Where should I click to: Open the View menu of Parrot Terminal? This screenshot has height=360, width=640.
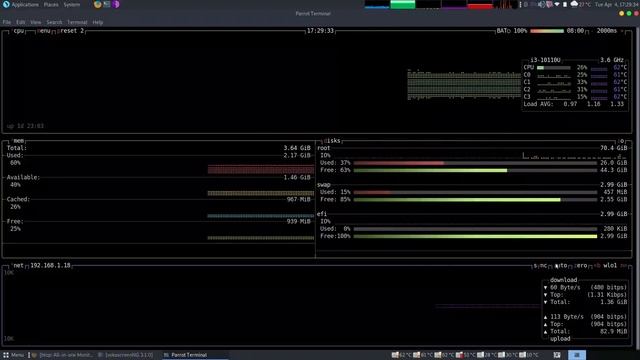[36, 22]
